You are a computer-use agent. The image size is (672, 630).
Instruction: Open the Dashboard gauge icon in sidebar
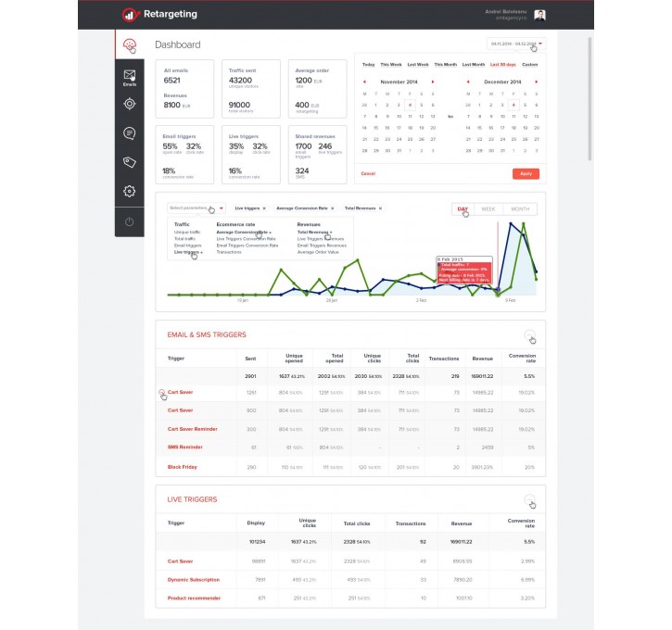[x=130, y=44]
